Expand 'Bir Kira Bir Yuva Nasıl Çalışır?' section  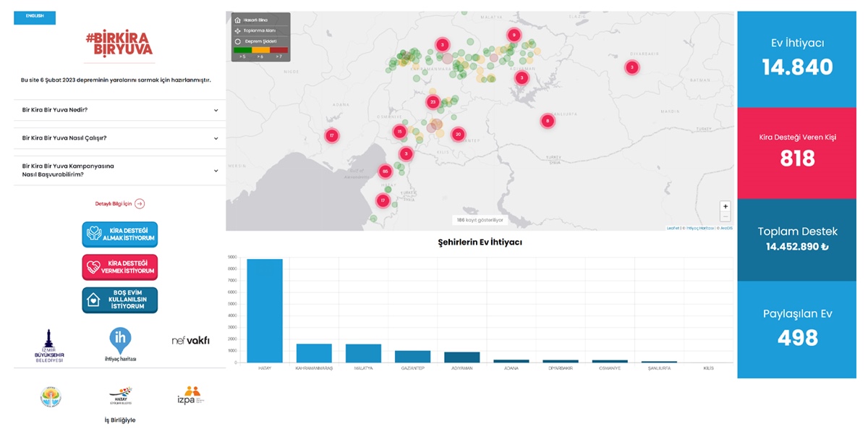pos(119,138)
